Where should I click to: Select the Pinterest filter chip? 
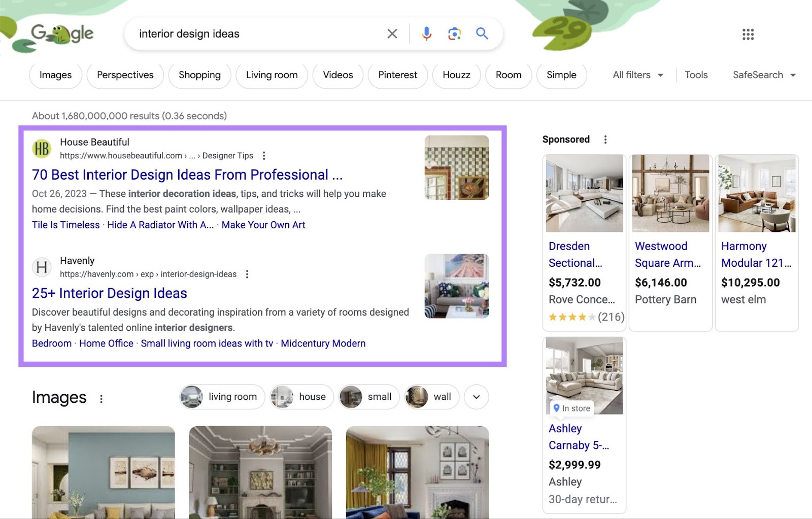click(x=397, y=75)
